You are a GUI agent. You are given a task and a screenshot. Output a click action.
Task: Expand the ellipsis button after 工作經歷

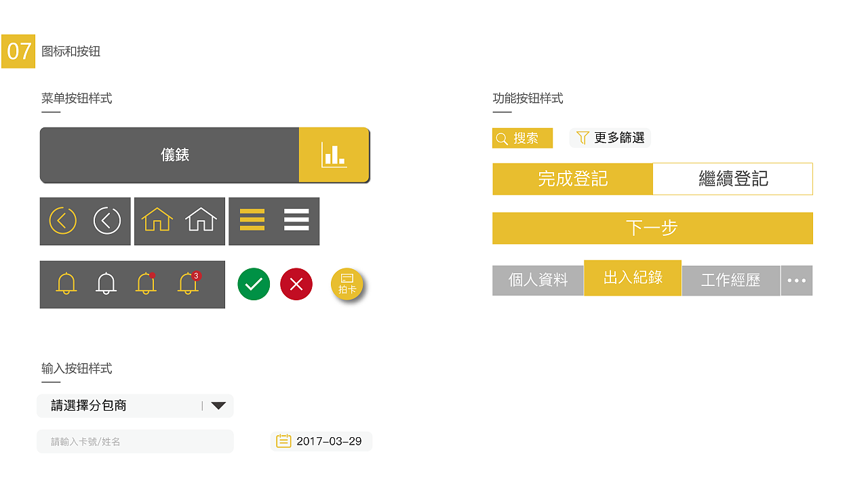(796, 280)
